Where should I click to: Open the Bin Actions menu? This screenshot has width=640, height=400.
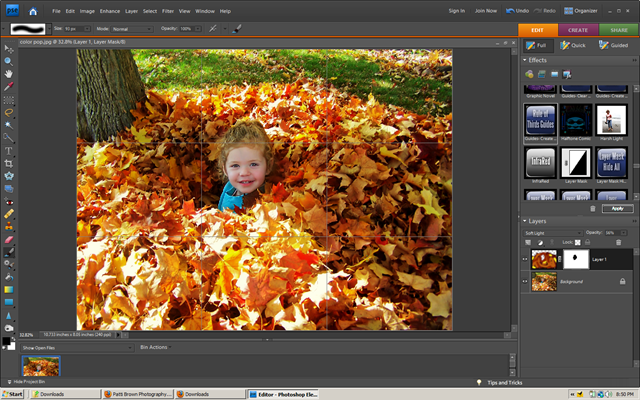[x=156, y=347]
